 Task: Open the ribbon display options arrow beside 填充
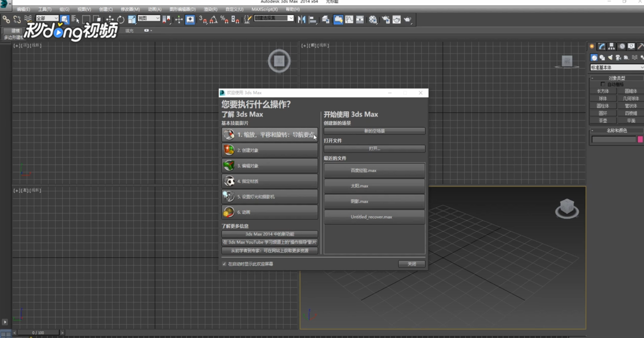click(151, 30)
